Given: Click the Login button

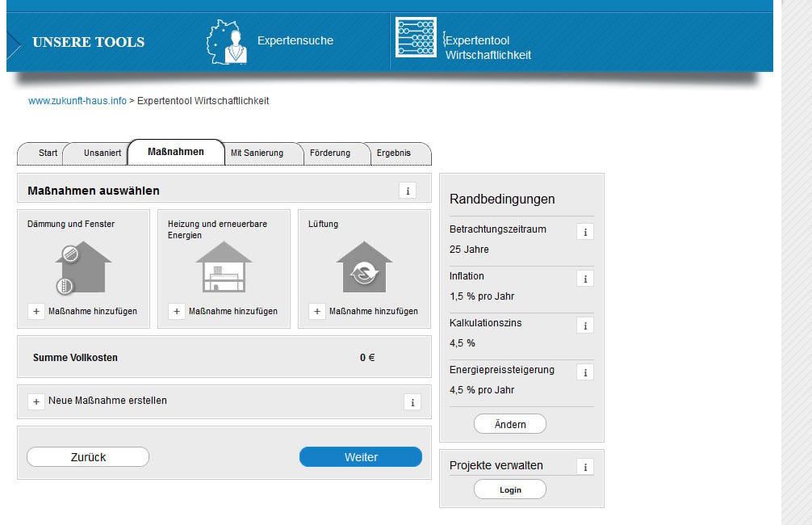Looking at the screenshot, I should pos(510,489).
